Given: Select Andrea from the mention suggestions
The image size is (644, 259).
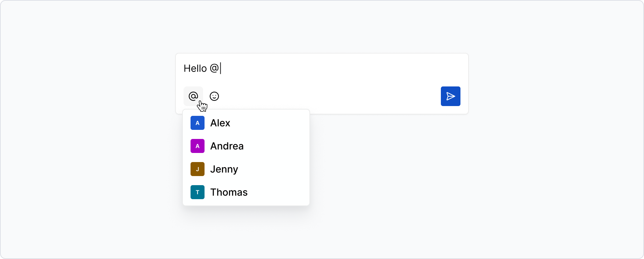Looking at the screenshot, I should tap(227, 146).
